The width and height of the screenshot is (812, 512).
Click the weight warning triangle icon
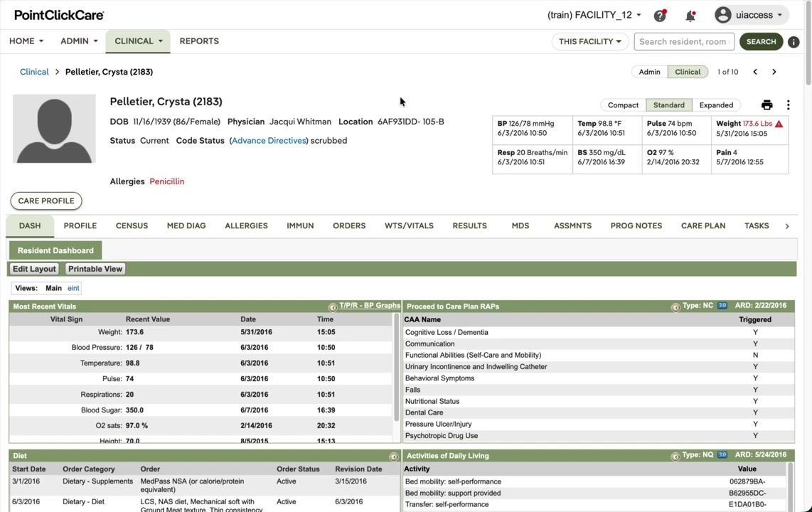click(x=779, y=124)
